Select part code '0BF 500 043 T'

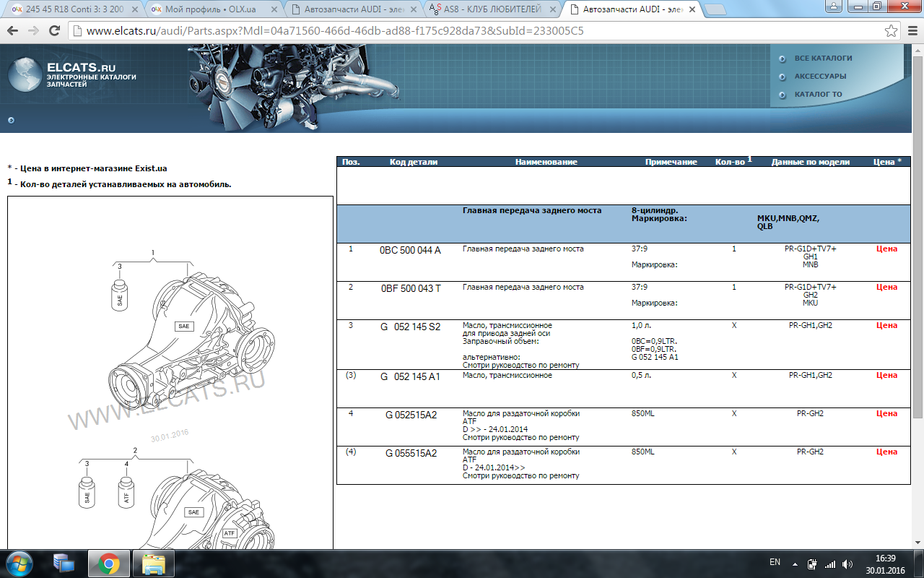point(411,288)
